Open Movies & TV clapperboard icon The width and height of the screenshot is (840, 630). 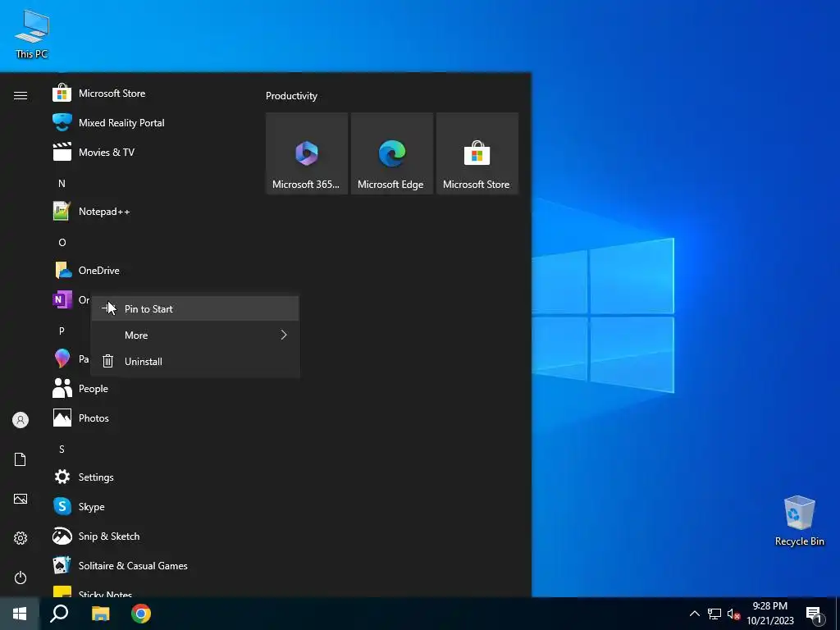[x=62, y=152]
